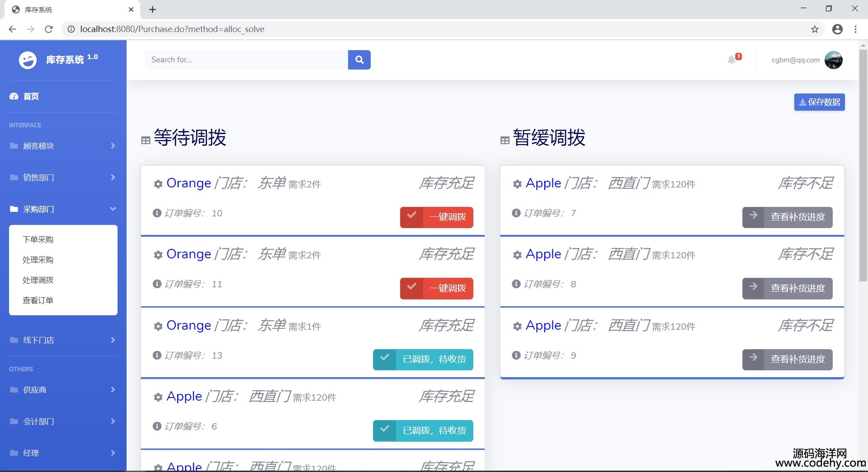Click the browser address bar URL
The image size is (868, 472).
[x=172, y=29]
